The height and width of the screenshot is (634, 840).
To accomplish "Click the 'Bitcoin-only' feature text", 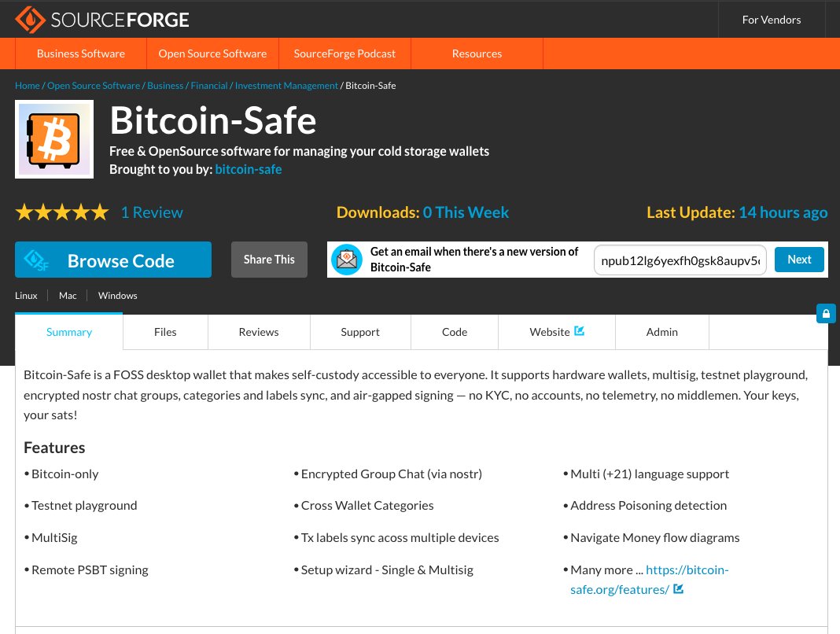I will 64,474.
